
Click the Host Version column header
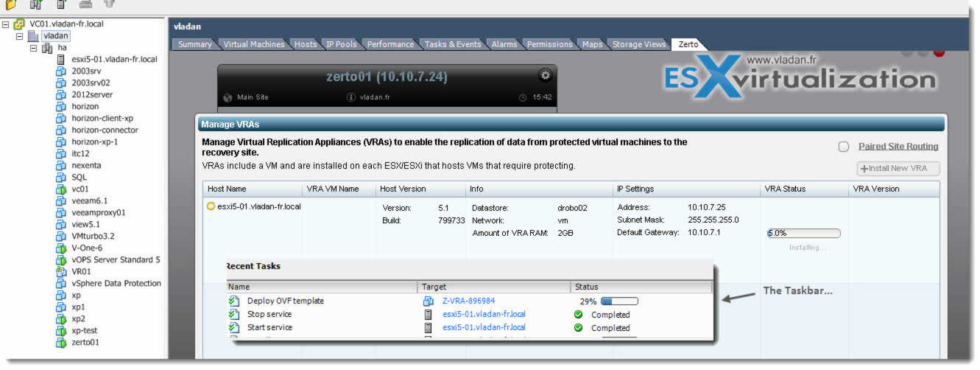[420, 189]
